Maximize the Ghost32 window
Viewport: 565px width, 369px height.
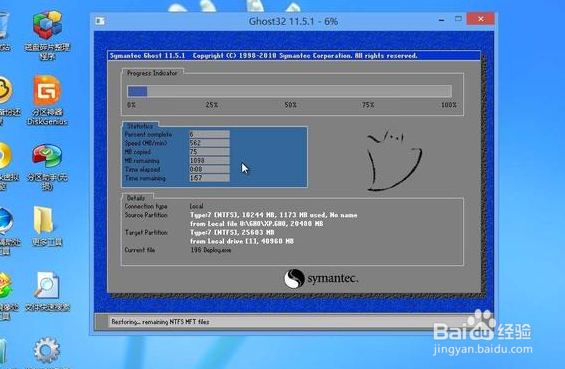(x=458, y=19)
